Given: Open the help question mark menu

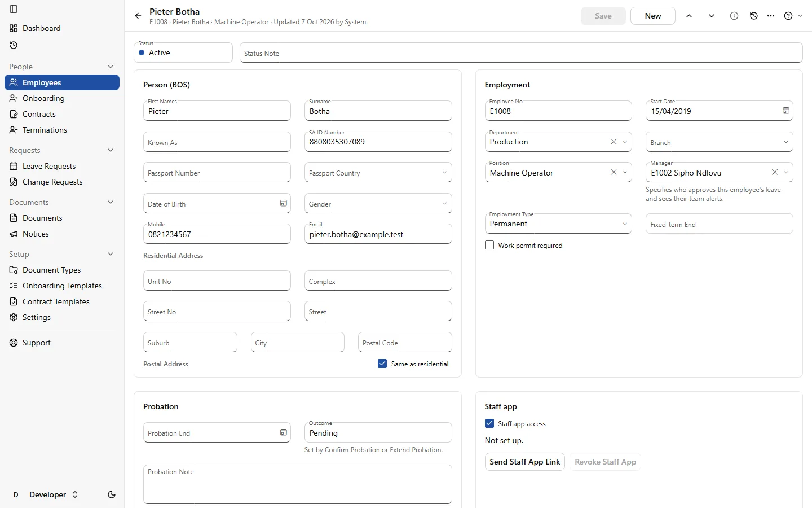Looking at the screenshot, I should [x=793, y=16].
